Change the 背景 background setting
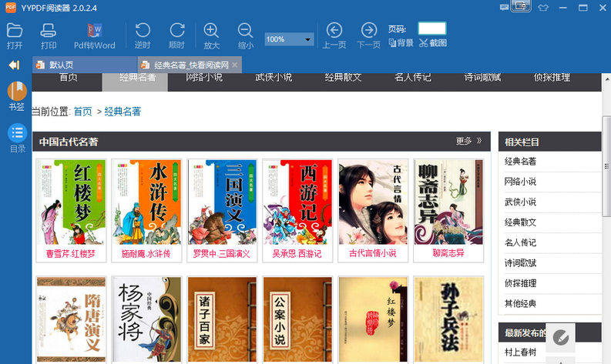611x364 pixels. pyautogui.click(x=401, y=43)
